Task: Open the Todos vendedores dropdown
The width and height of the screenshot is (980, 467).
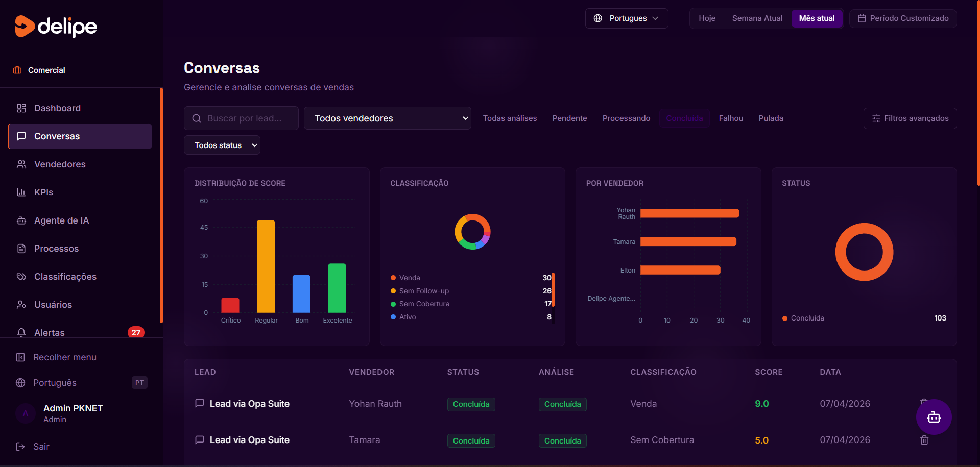Action: click(x=387, y=118)
